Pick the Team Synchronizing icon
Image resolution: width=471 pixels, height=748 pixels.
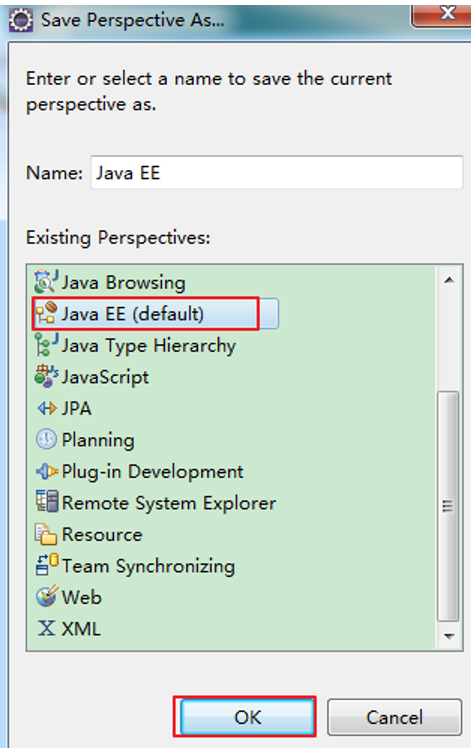pyautogui.click(x=46, y=565)
